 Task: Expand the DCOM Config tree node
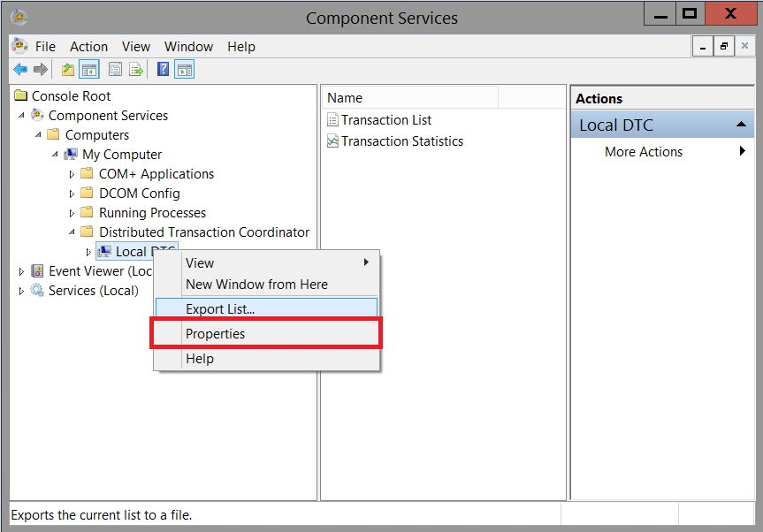point(72,193)
